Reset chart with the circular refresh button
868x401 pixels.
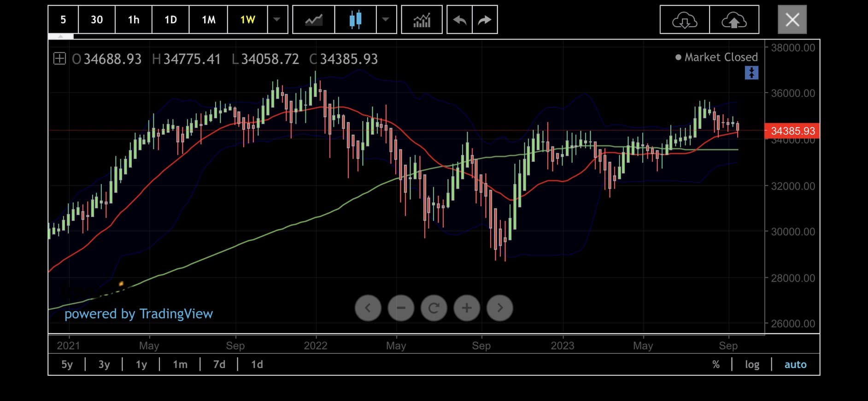pos(434,308)
